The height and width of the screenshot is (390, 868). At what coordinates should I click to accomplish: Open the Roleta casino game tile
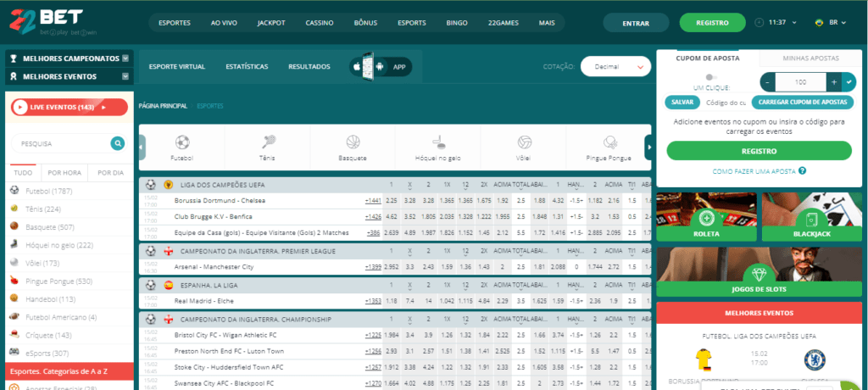coord(705,216)
